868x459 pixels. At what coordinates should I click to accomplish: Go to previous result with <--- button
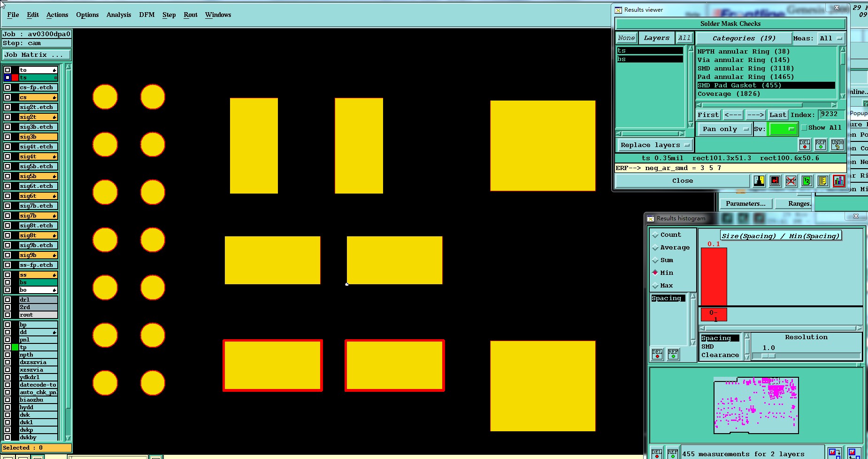(733, 115)
